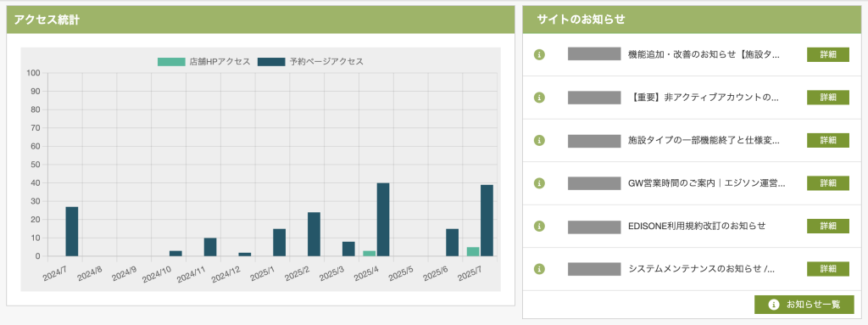Open 詳細 for 非アクティブアカウント notice

coord(827,98)
